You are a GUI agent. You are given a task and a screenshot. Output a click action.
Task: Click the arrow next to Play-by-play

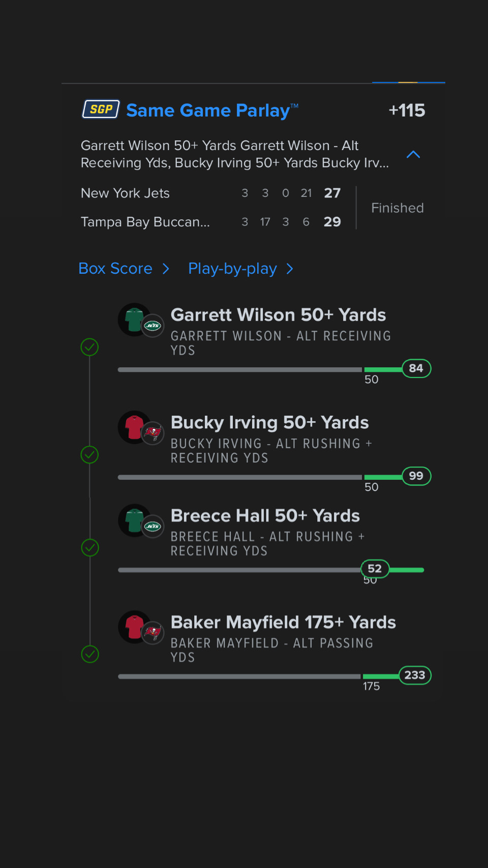[290, 269]
